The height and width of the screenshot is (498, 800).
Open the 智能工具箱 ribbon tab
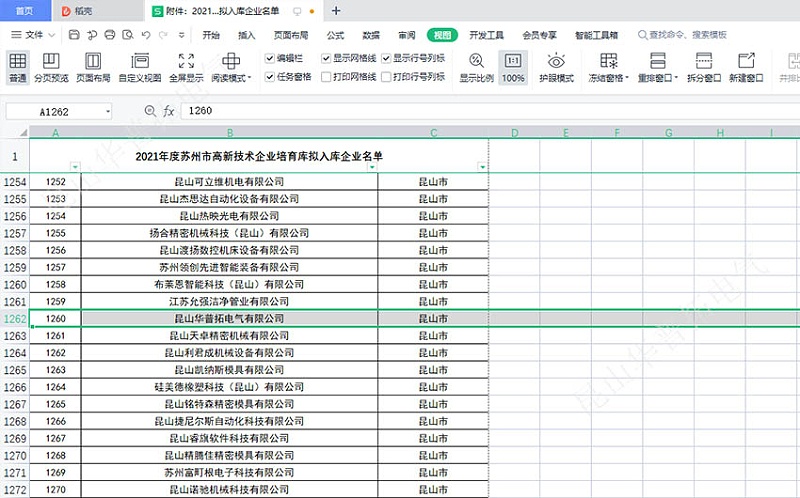coord(596,35)
